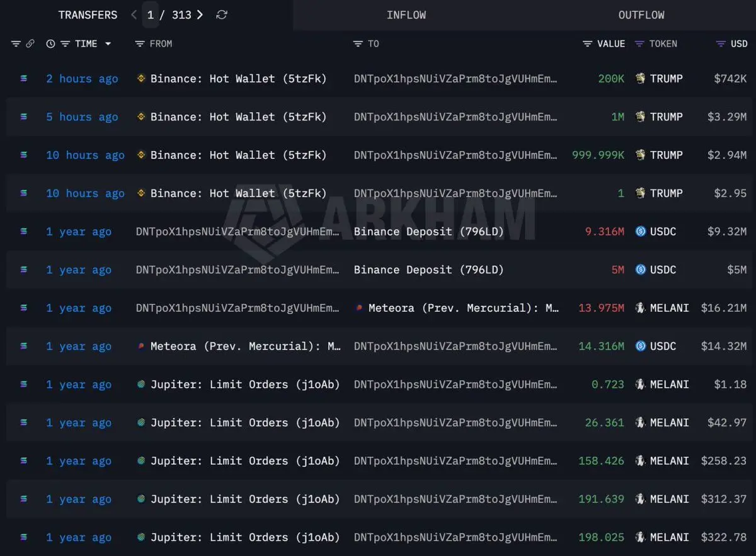Viewport: 756px width, 556px height.
Task: Click Jupiter logo in $1.18 row
Action: pyautogui.click(x=141, y=384)
